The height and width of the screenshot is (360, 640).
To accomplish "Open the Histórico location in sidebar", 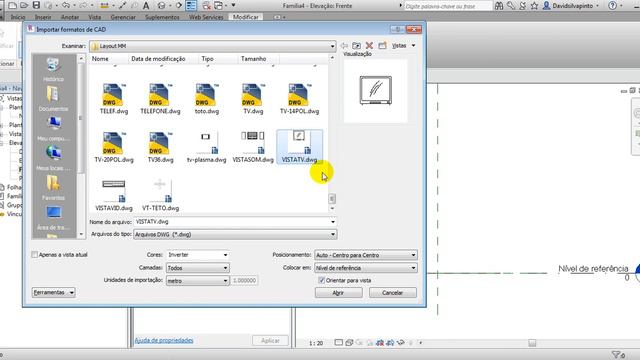I will pos(53,70).
